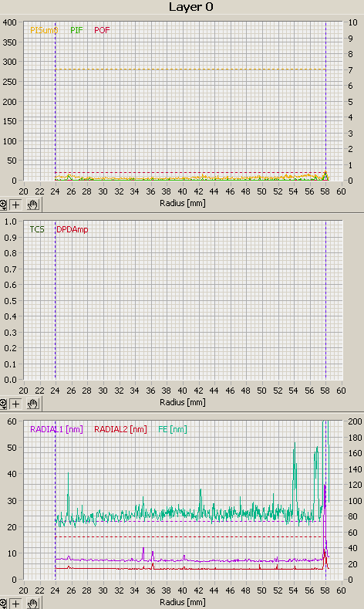The height and width of the screenshot is (609, 364).
Task: Select the crosshair cursor tool under the TCS graph
Action: point(16,404)
